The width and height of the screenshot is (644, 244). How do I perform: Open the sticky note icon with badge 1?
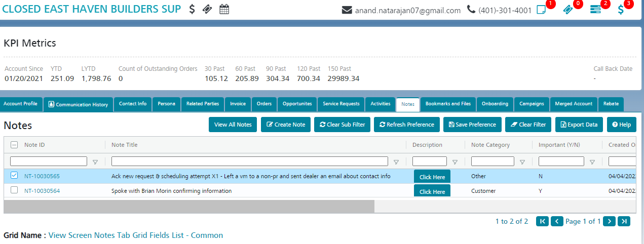coord(541,10)
